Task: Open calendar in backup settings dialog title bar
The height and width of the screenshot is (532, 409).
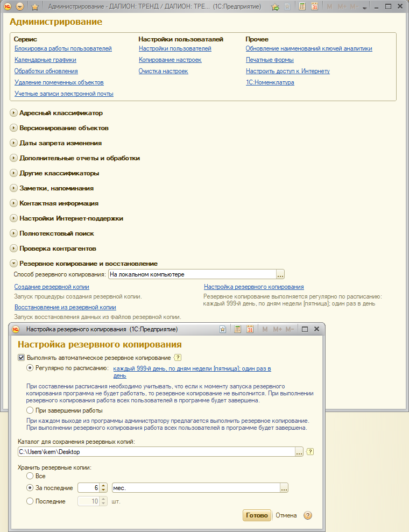Action: (250, 329)
